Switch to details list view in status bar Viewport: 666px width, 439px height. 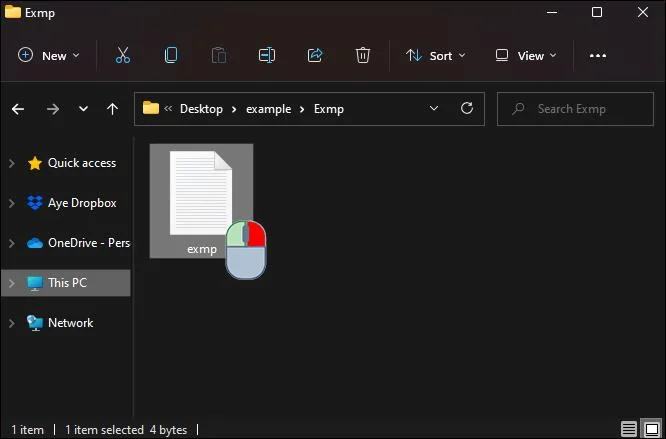coord(629,429)
